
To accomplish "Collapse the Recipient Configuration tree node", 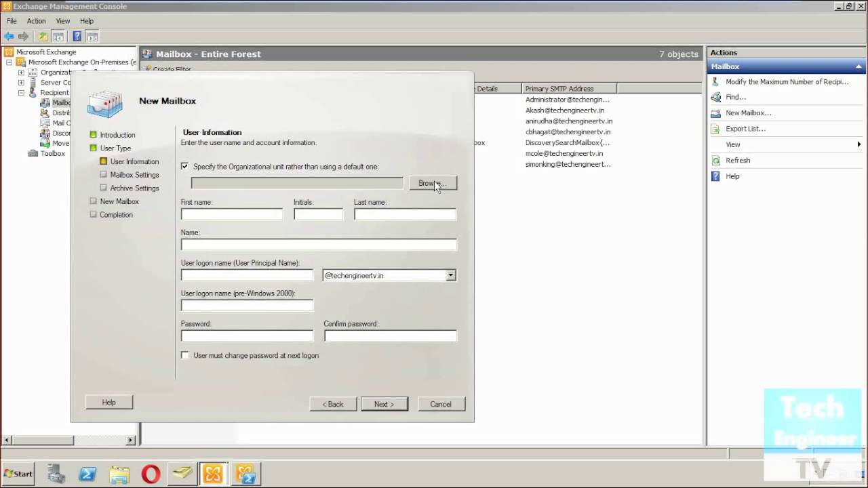I will [x=21, y=93].
